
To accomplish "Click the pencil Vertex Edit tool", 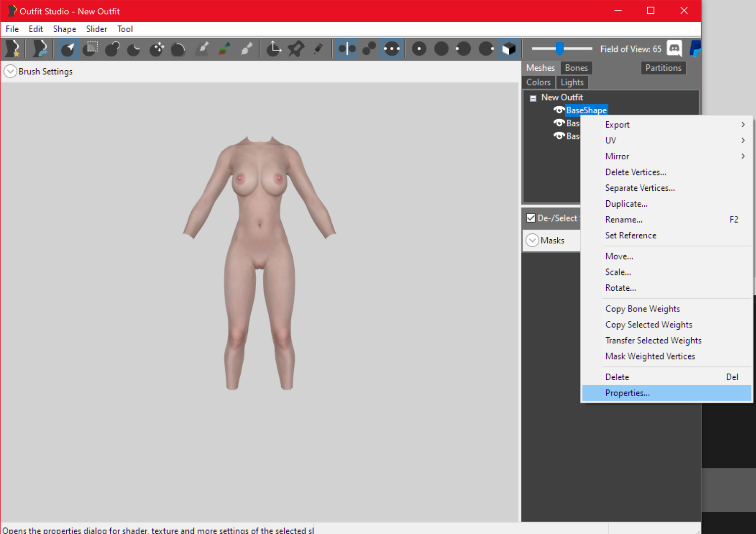I will click(x=318, y=48).
